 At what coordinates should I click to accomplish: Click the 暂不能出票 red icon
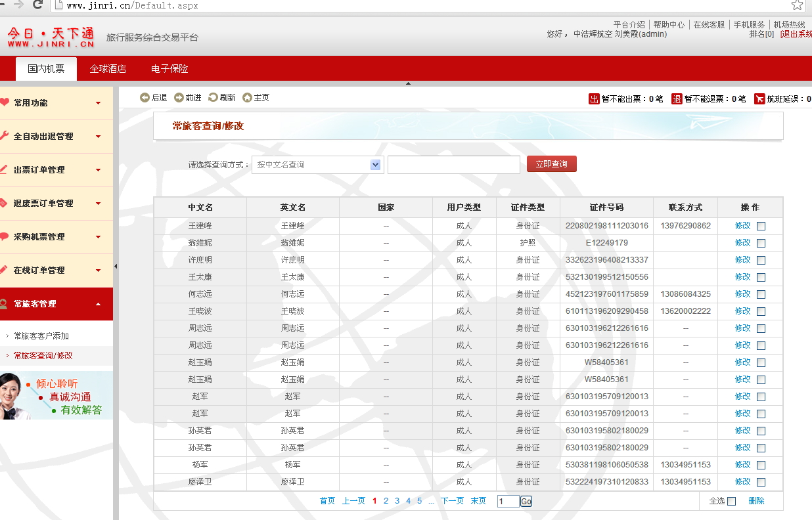click(x=594, y=99)
